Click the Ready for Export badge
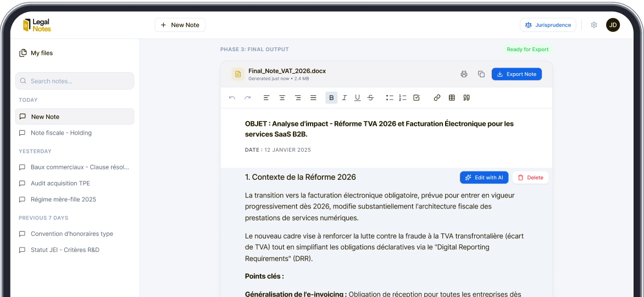This screenshot has height=297, width=644. click(x=528, y=50)
